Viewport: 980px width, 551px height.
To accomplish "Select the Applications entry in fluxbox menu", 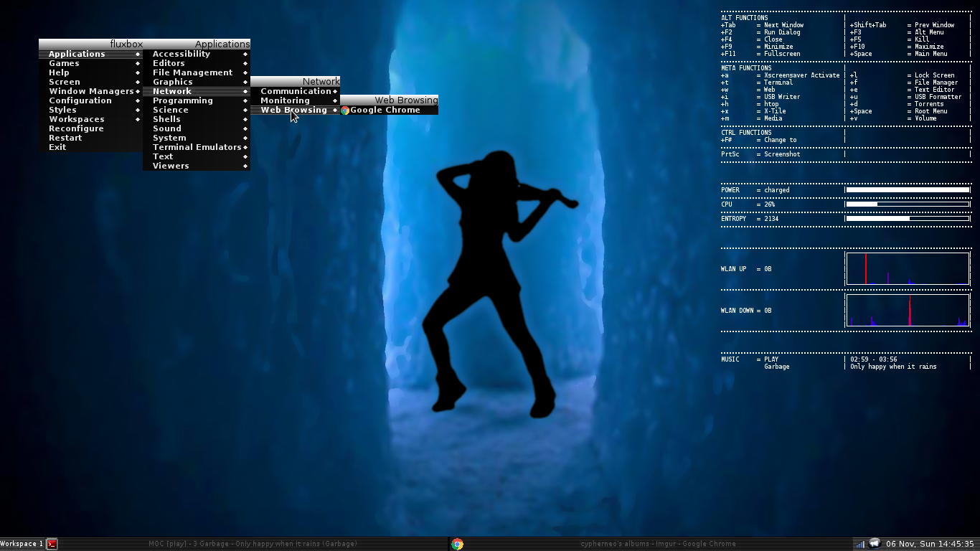I will [x=90, y=55].
